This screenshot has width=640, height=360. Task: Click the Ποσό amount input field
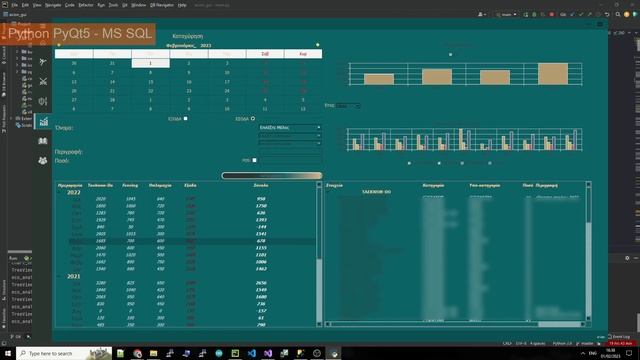click(x=290, y=160)
